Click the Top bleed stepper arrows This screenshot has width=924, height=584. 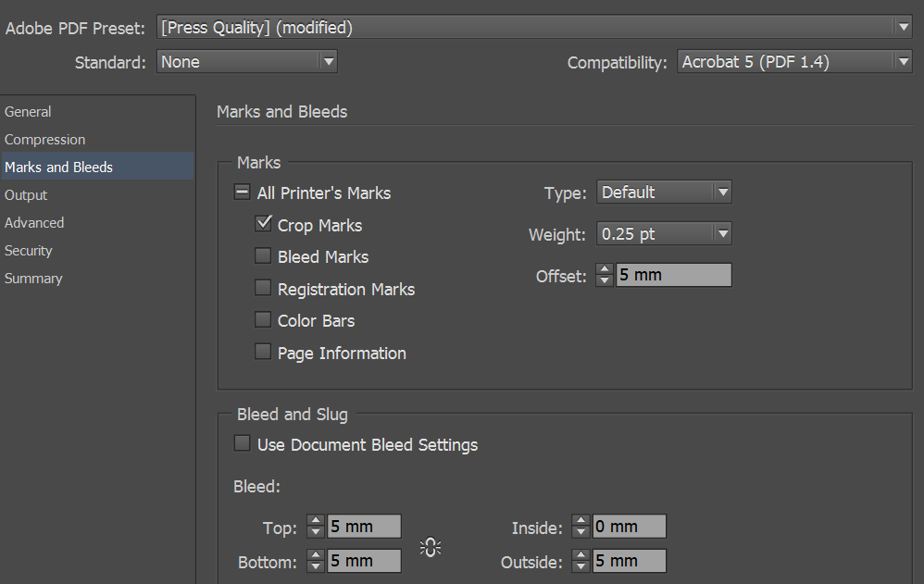click(316, 527)
